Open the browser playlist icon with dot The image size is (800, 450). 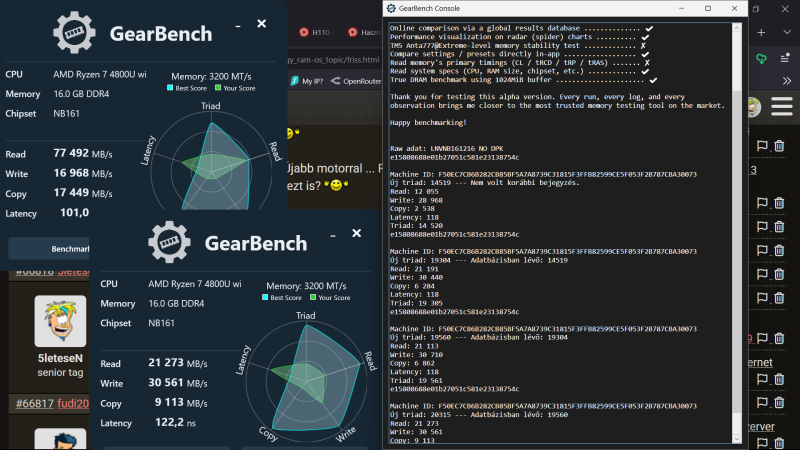click(785, 58)
